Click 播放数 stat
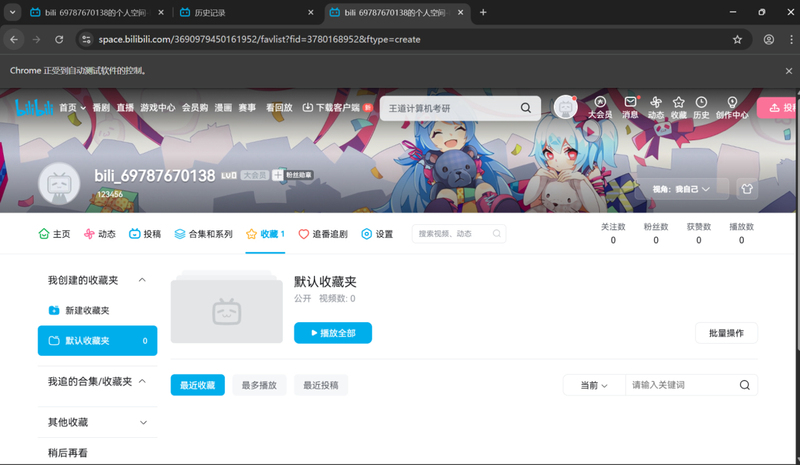 tap(741, 233)
